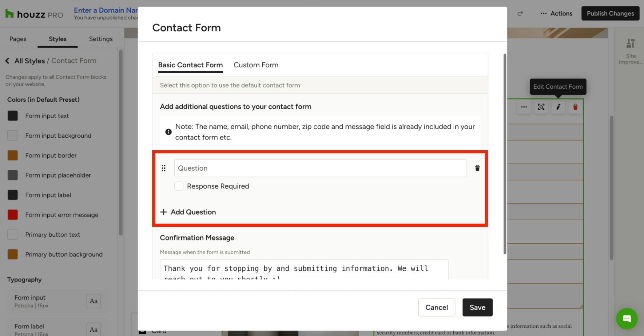Open the Form input border color swatch
Screen dimensions: 644x336
click(13, 155)
